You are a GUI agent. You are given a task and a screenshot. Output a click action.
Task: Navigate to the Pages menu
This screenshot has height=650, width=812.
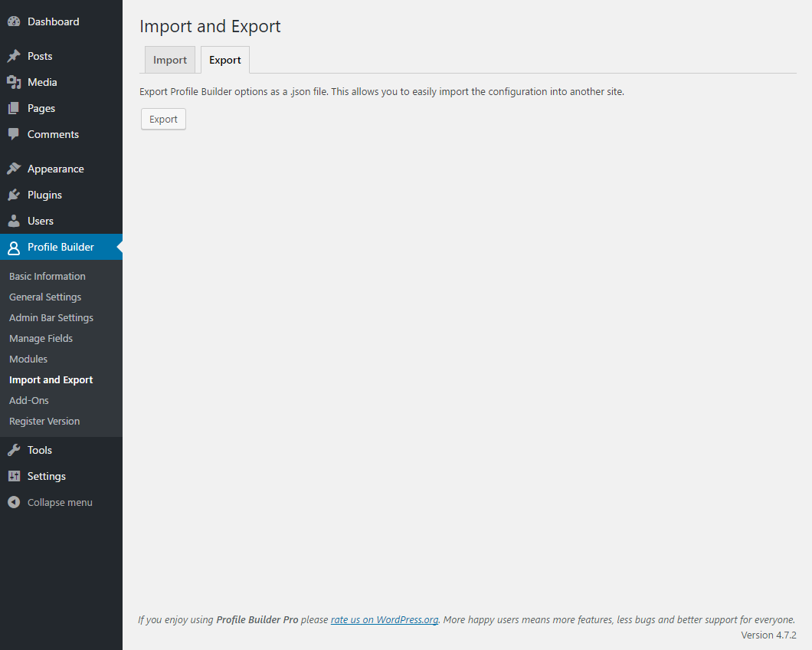[41, 108]
